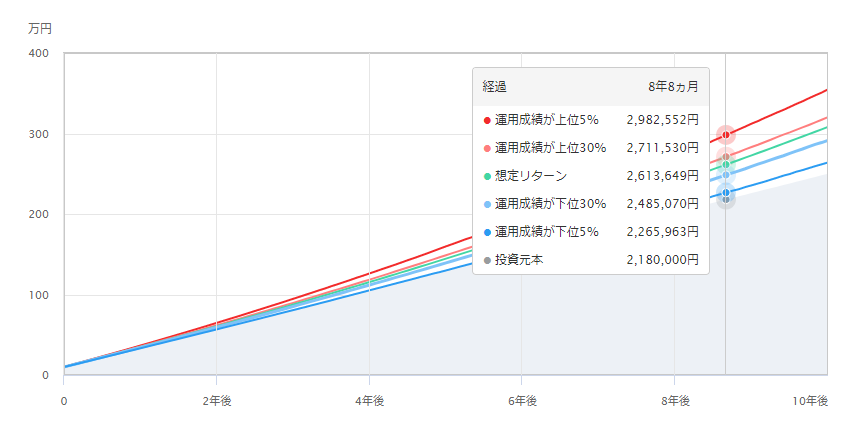Click the 8年8ヵ月 elapsed time text
Image resolution: width=842 pixels, height=434 pixels.
pyautogui.click(x=673, y=87)
